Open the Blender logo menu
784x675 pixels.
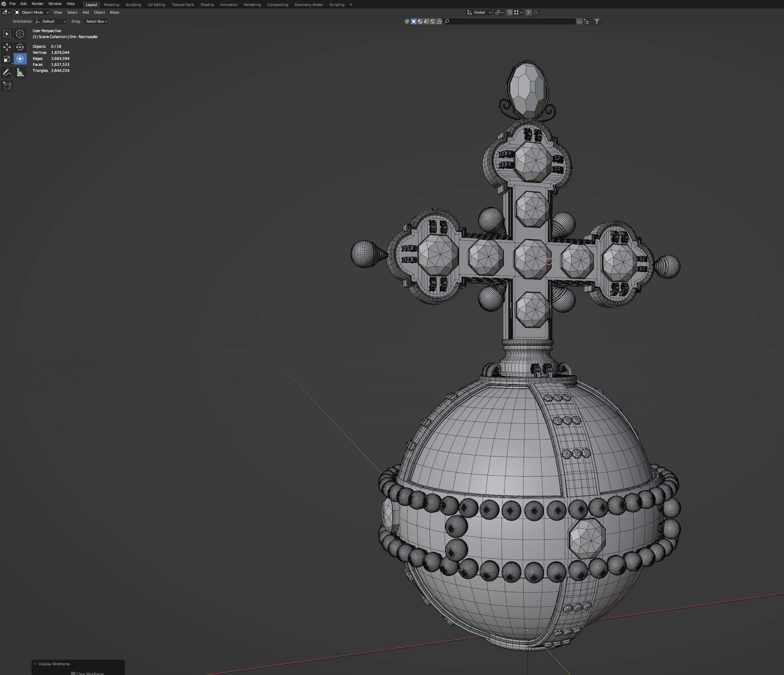click(x=4, y=4)
